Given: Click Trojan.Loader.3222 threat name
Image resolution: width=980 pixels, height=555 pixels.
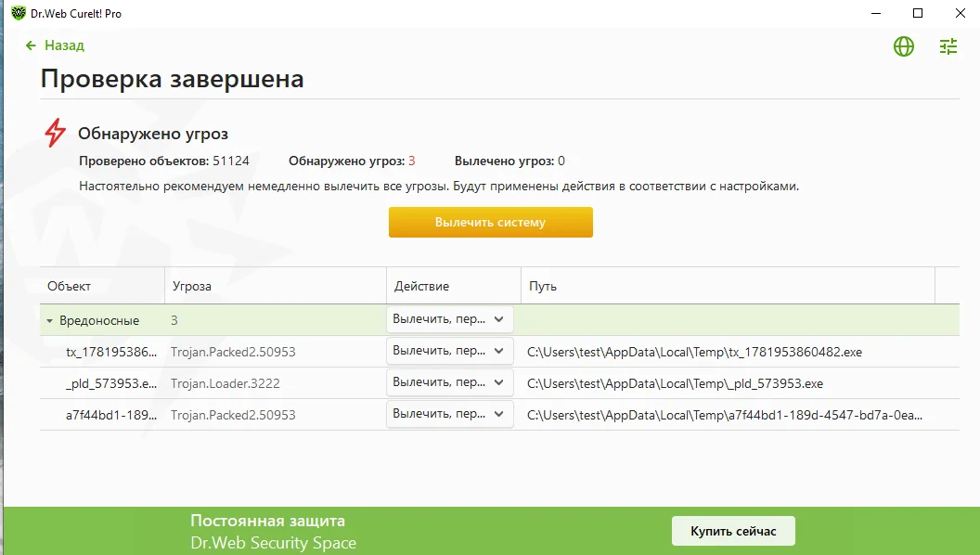Looking at the screenshot, I should tap(225, 383).
